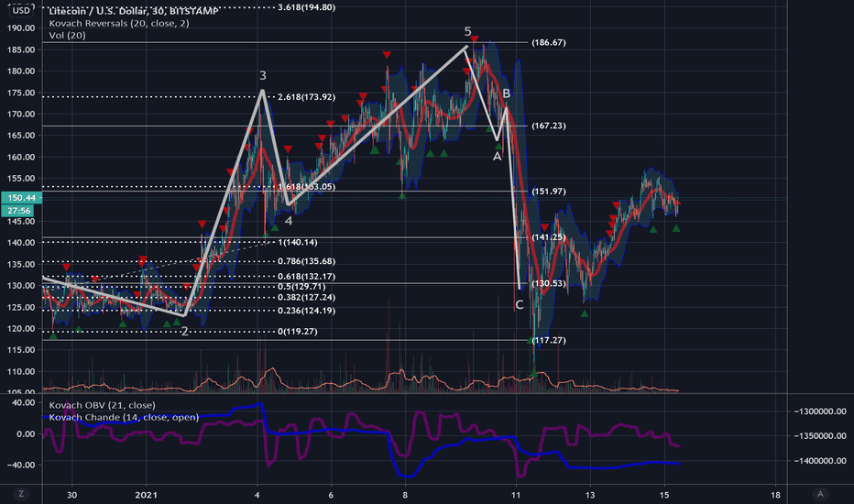Select the (151.97) horizontal line label
The height and width of the screenshot is (504, 854).
pyautogui.click(x=549, y=192)
